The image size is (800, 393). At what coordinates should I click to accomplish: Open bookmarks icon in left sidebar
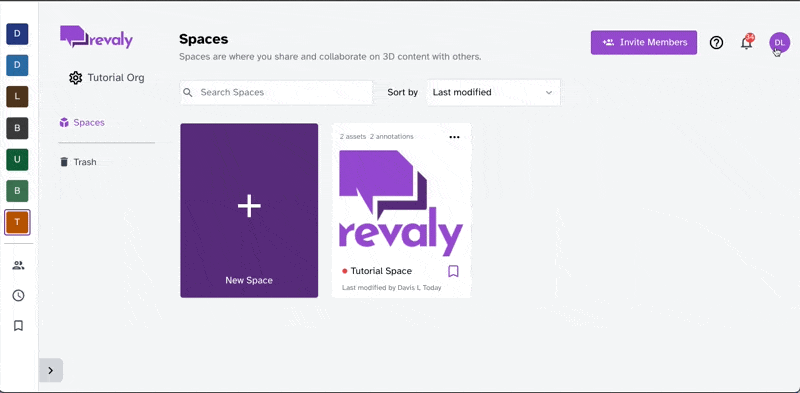coord(18,326)
